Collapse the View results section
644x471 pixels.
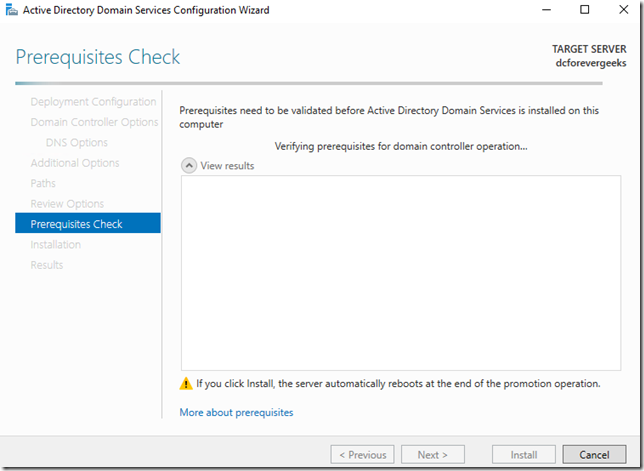click(188, 166)
